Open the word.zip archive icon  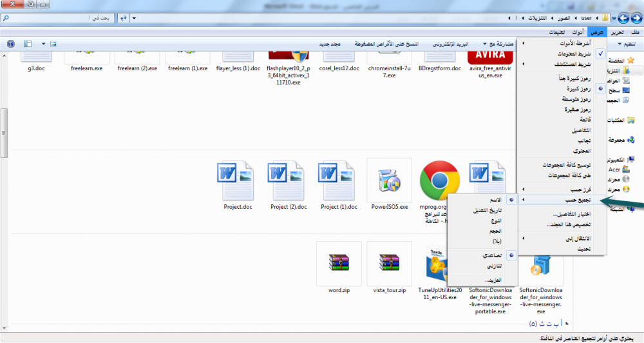point(339,264)
